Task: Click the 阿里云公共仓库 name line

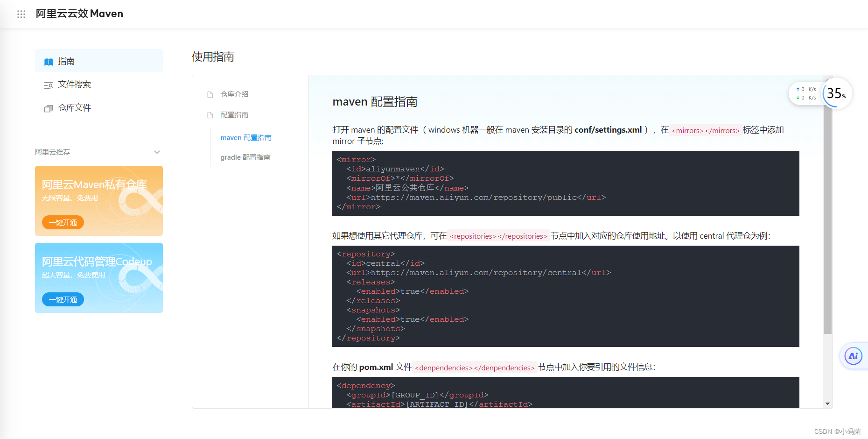Action: tap(407, 188)
